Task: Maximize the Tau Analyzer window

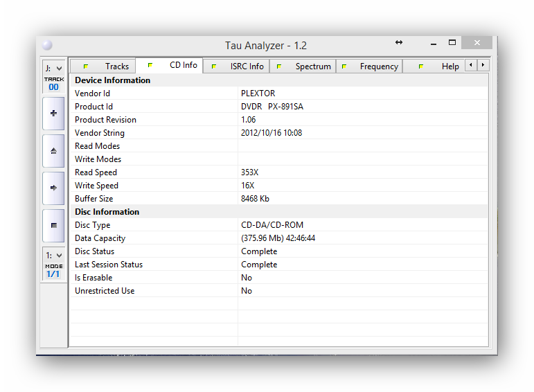Action: coord(452,43)
